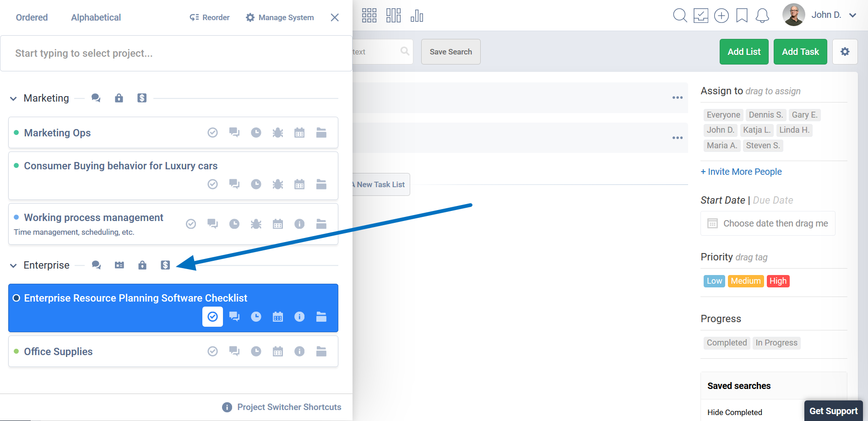Select the High priority red tag
Image resolution: width=868 pixels, height=421 pixels.
778,281
